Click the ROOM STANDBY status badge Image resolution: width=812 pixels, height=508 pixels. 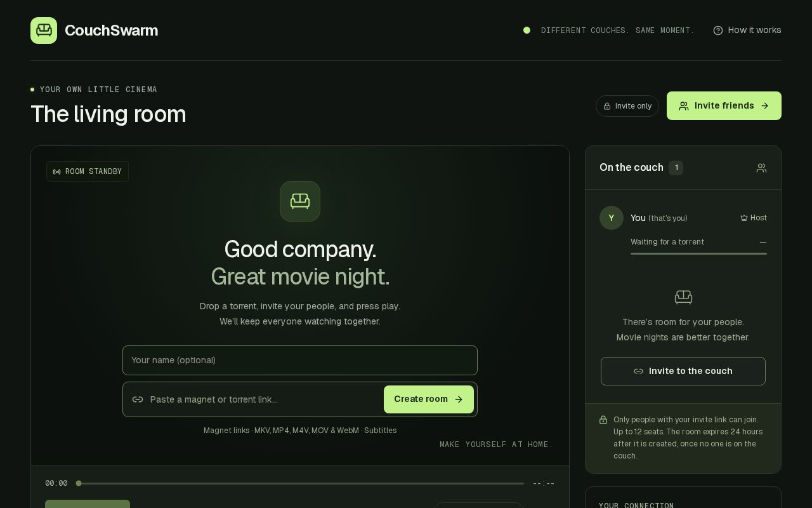[x=88, y=171]
